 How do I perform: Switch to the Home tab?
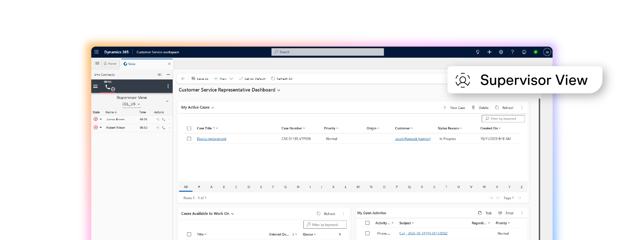pyautogui.click(x=110, y=64)
